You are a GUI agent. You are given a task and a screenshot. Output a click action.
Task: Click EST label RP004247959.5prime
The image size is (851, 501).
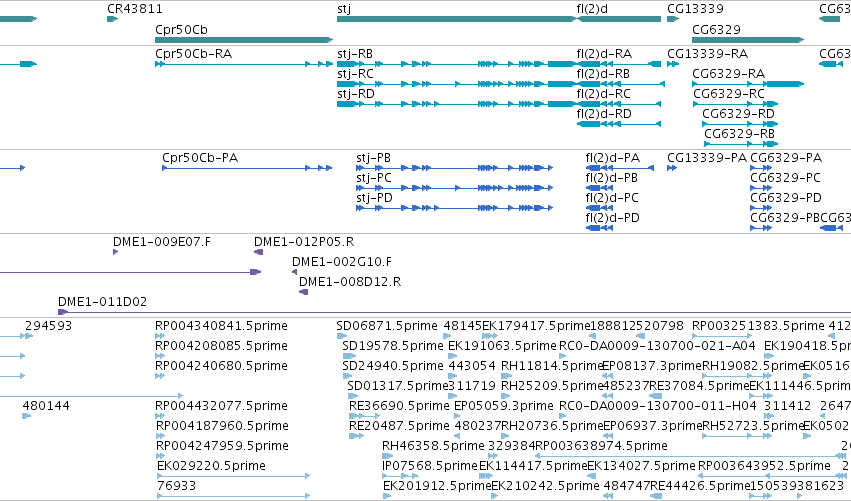222,446
